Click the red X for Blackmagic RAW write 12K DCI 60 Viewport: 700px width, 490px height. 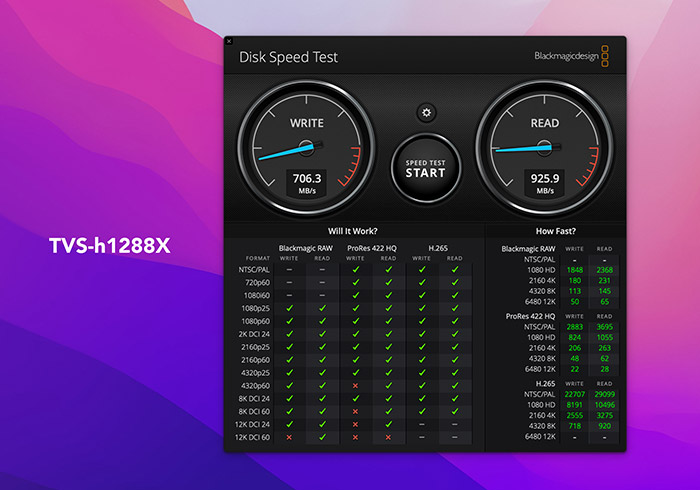(289, 437)
